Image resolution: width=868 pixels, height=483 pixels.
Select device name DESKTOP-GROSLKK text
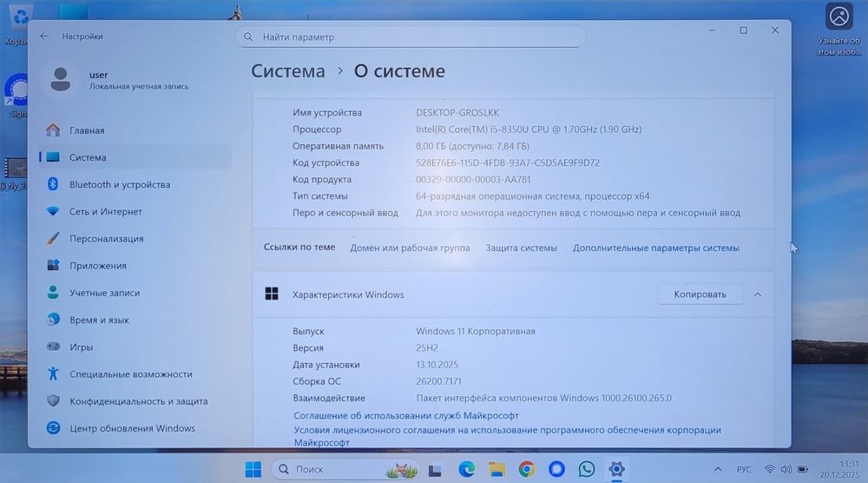(457, 112)
